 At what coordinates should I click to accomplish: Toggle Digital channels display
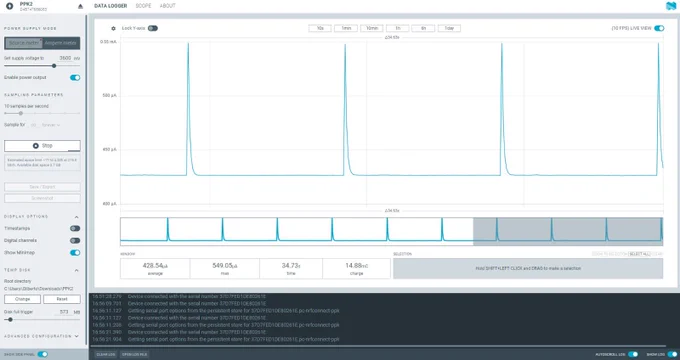pos(75,241)
